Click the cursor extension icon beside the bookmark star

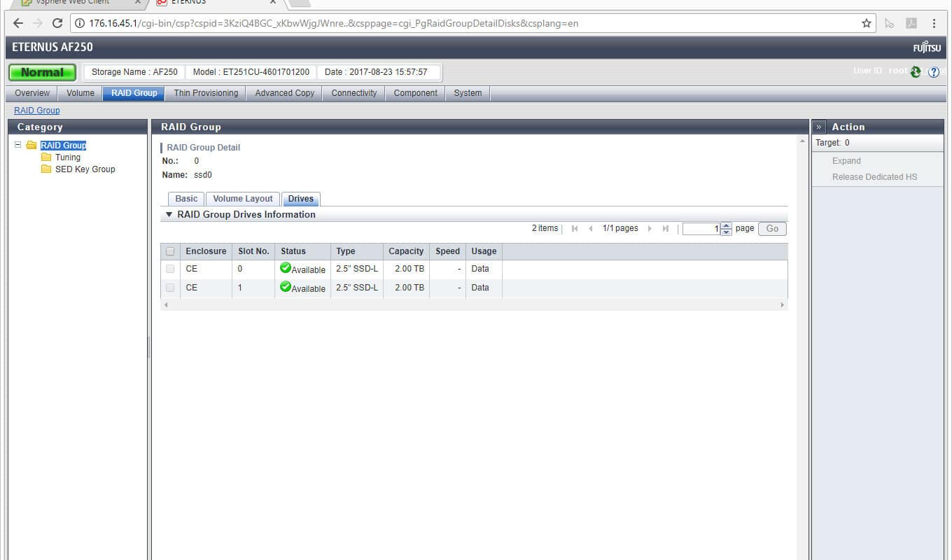pos(889,23)
